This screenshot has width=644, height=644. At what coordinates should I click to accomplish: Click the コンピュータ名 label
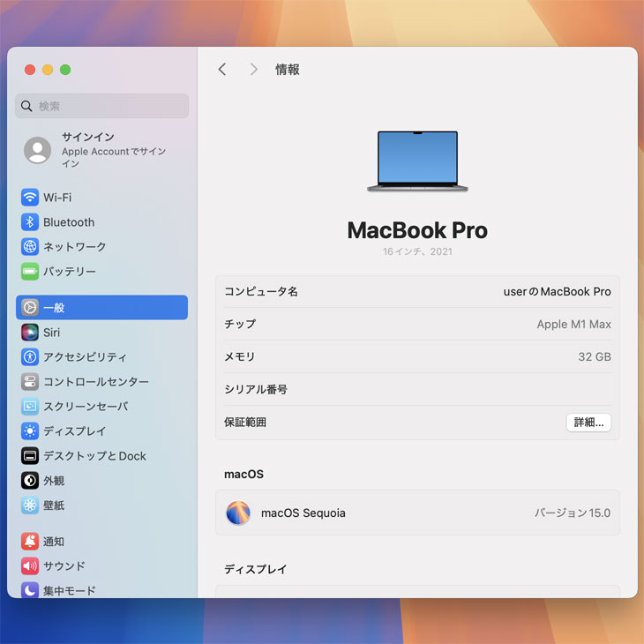click(x=261, y=292)
